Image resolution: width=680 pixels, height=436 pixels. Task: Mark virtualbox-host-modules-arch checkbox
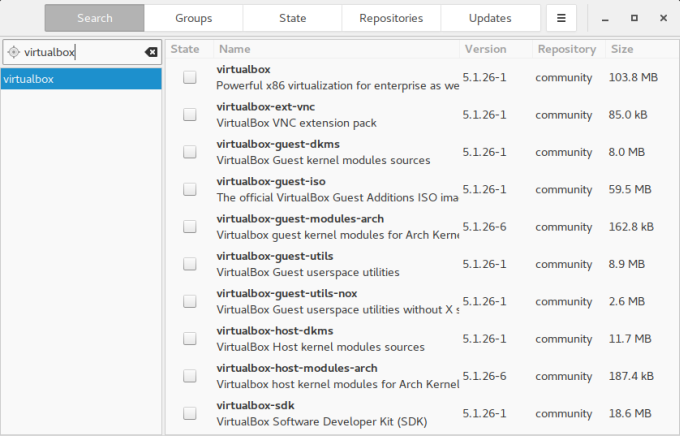click(x=190, y=376)
